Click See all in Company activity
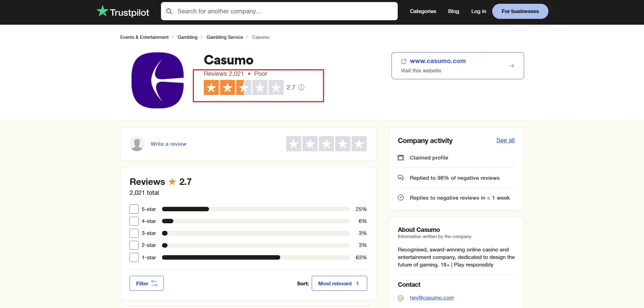This screenshot has height=308, width=644. click(505, 140)
